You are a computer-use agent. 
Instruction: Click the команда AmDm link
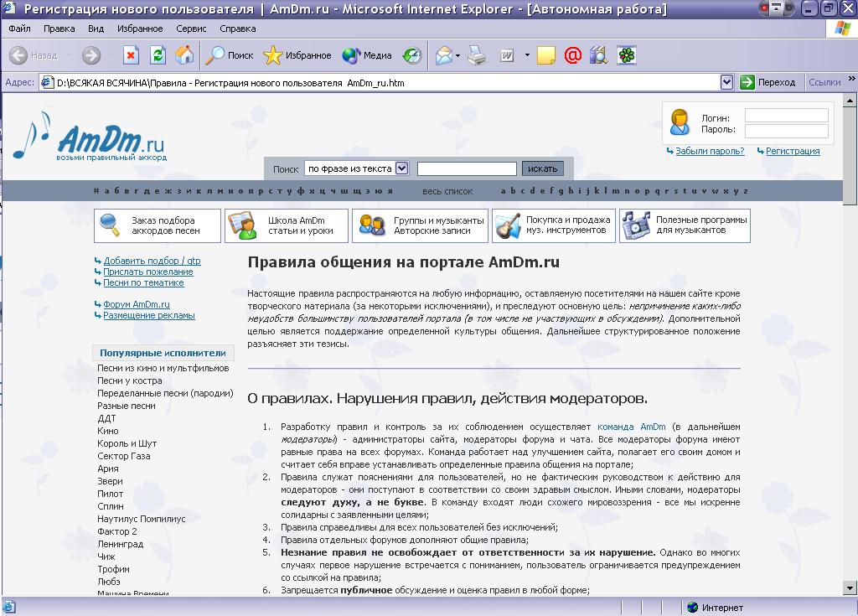[632, 427]
